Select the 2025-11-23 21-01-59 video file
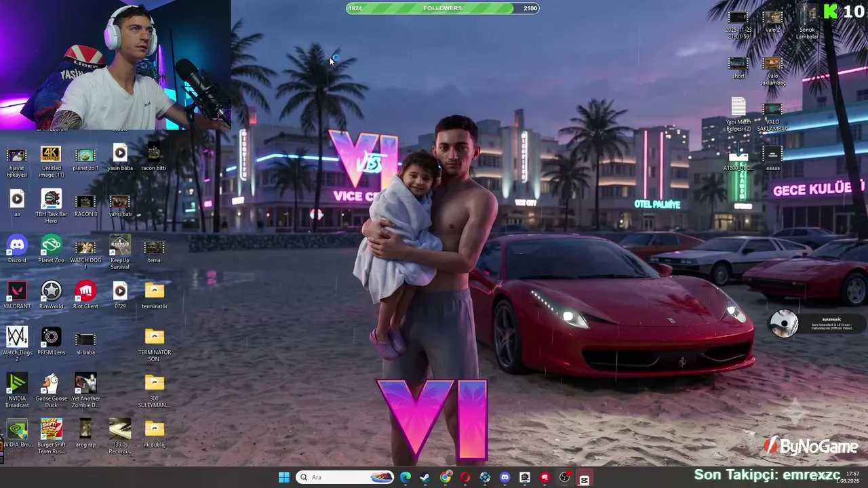 click(x=738, y=24)
